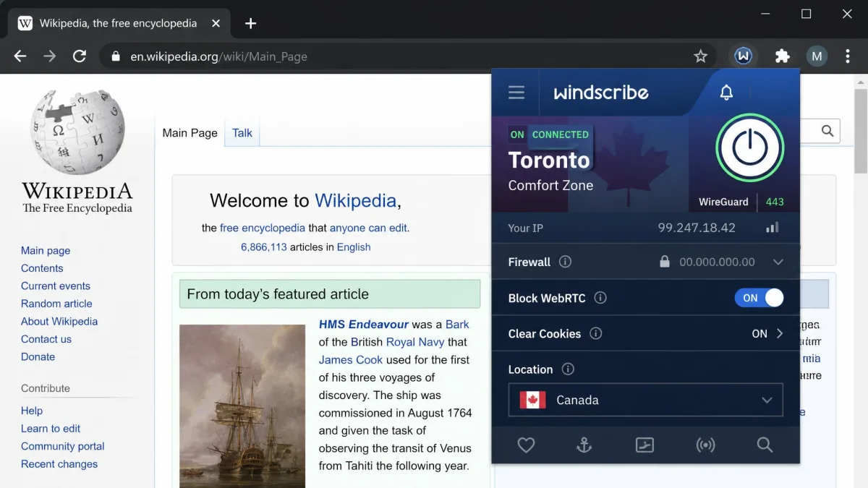The width and height of the screenshot is (868, 488).
Task: Click the English link
Action: point(354,247)
